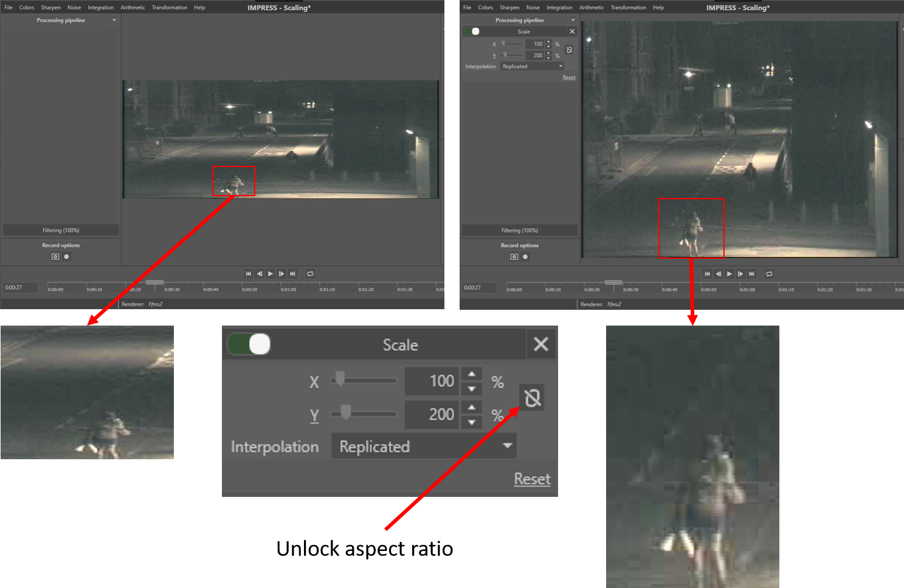This screenshot has width=904, height=588.
Task: Open the File menu in right window
Action: [x=468, y=8]
